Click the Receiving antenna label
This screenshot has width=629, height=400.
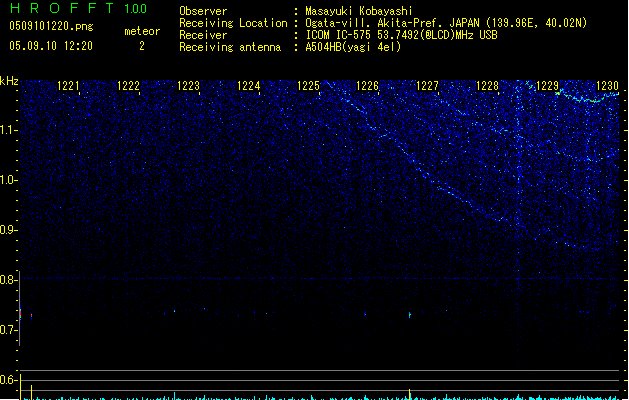click(x=230, y=47)
